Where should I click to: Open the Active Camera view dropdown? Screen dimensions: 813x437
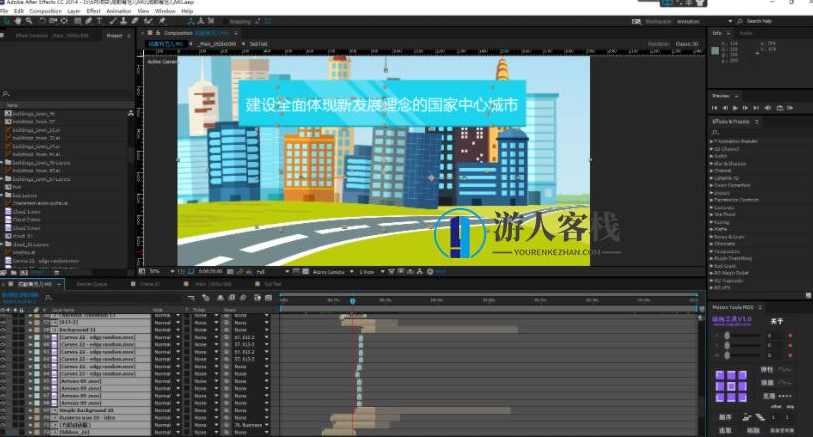[x=333, y=272]
